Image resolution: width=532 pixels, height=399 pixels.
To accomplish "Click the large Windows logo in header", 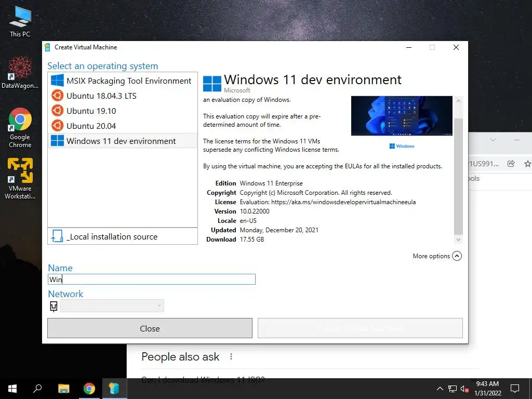I will (x=212, y=84).
